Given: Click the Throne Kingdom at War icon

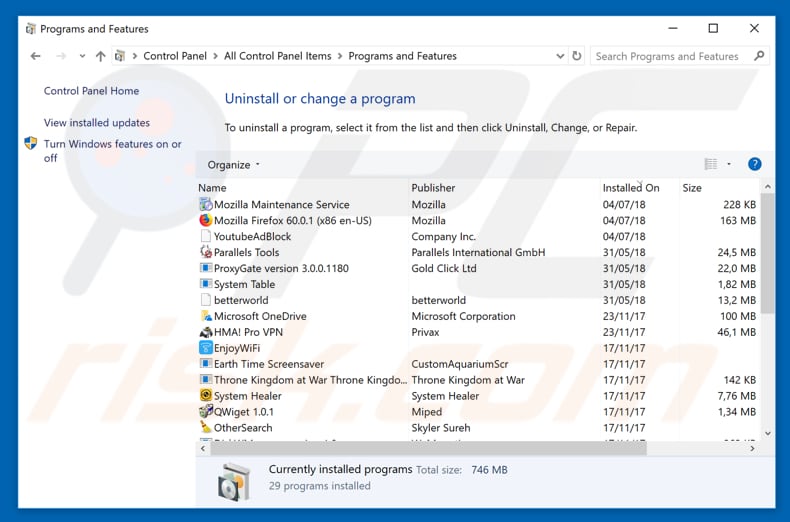Looking at the screenshot, I should point(206,379).
